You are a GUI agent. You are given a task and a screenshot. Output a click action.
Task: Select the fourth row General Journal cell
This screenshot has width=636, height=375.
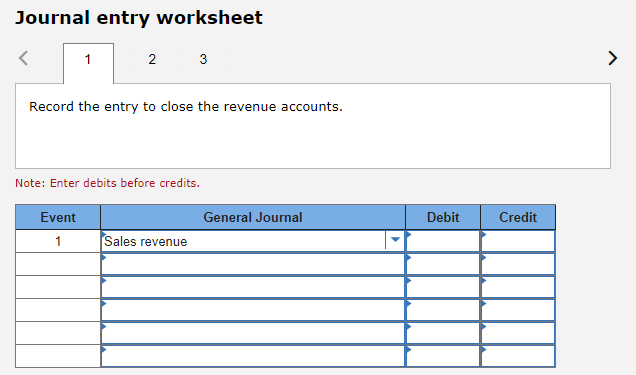click(253, 310)
